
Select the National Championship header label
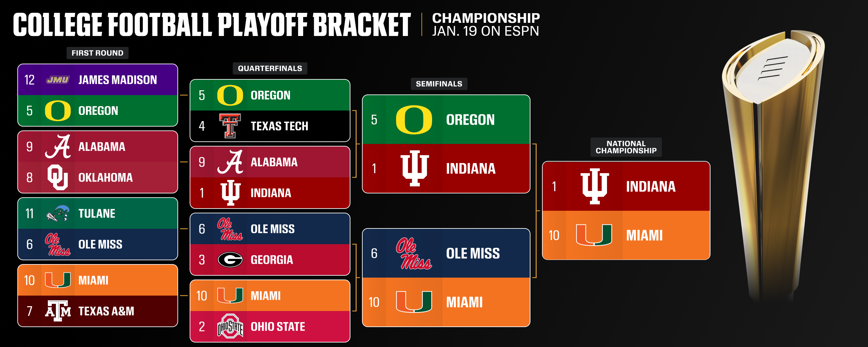(626, 147)
